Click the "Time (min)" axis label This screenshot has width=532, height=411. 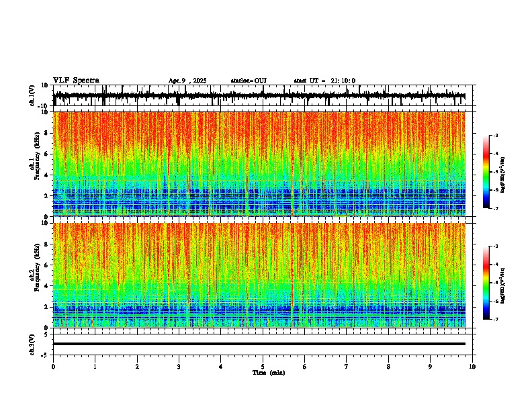point(269,373)
